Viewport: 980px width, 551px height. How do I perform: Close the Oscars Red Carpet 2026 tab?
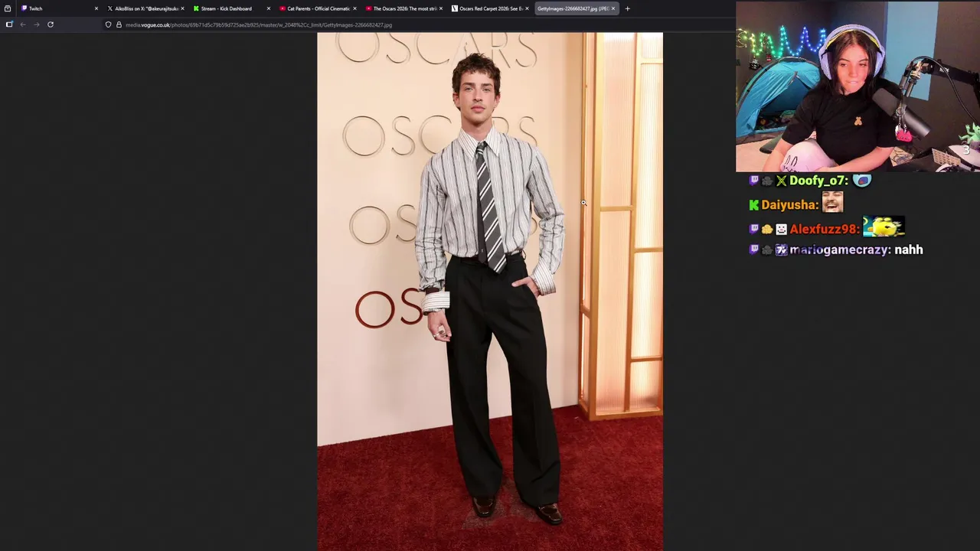tap(527, 8)
